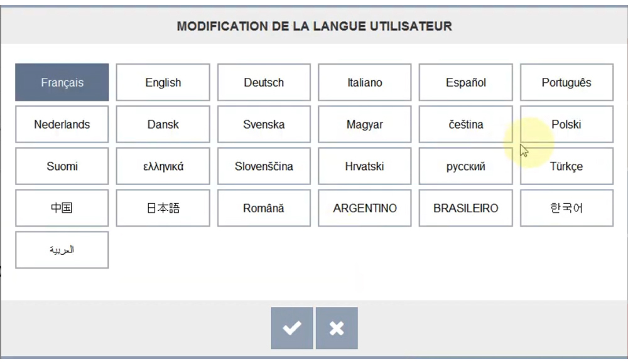628x364 pixels.
Task: Choose Suomi in the language grid
Action: (x=62, y=166)
